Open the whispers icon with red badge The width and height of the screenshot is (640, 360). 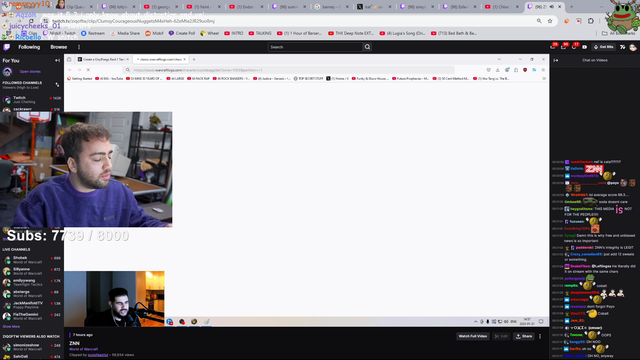click(564, 47)
